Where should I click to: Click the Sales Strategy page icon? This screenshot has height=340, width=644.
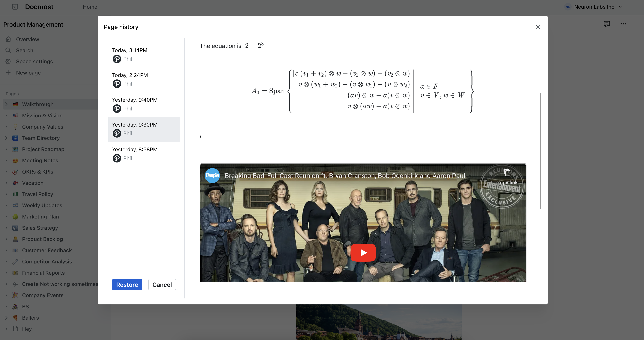point(15,228)
